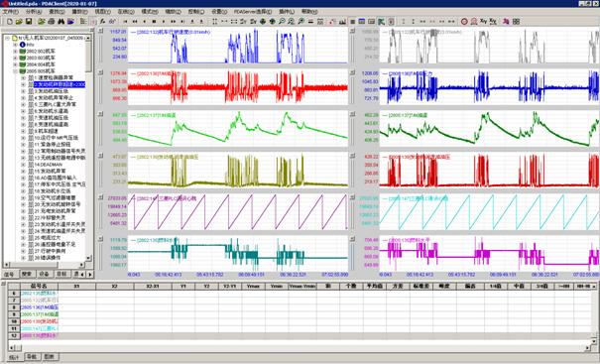Viewport: 600px width, 364px height.
Task: Click the left arrow of left panel tabs
Action: click(82, 275)
